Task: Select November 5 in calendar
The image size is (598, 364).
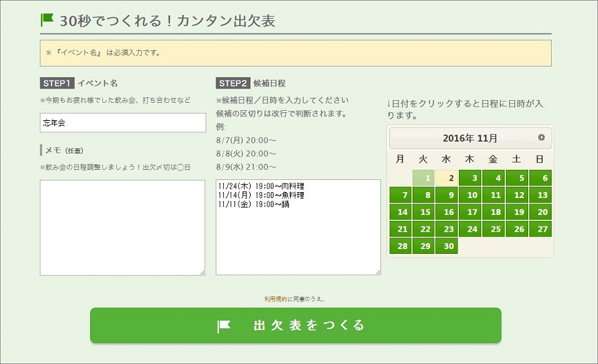Action: pyautogui.click(x=517, y=178)
